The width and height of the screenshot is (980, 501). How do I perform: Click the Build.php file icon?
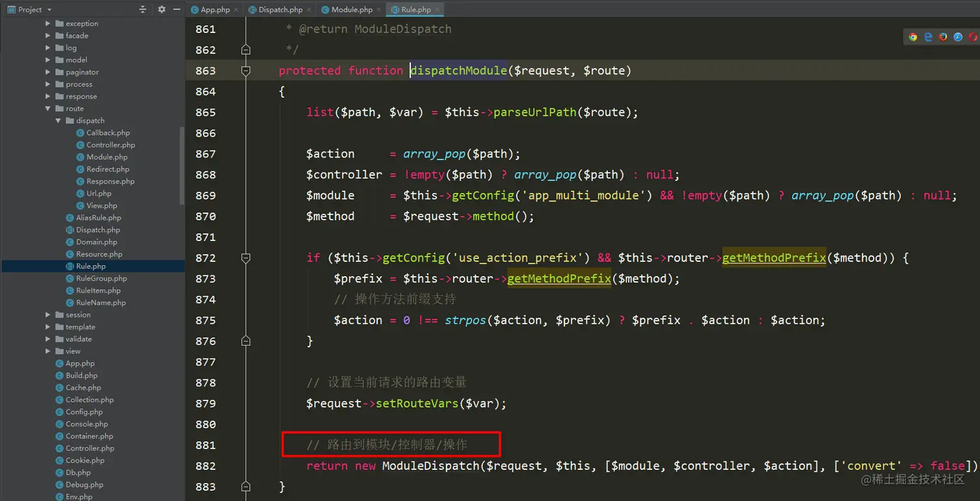coord(60,375)
